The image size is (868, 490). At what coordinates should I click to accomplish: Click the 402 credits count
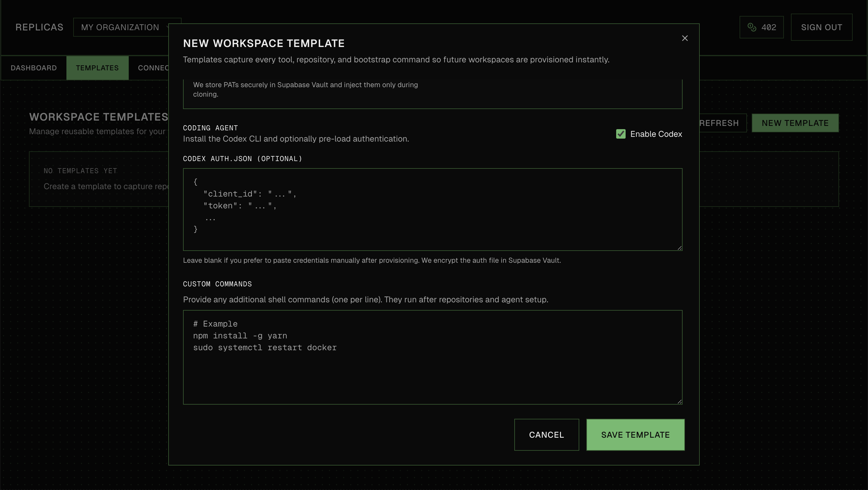(768, 27)
